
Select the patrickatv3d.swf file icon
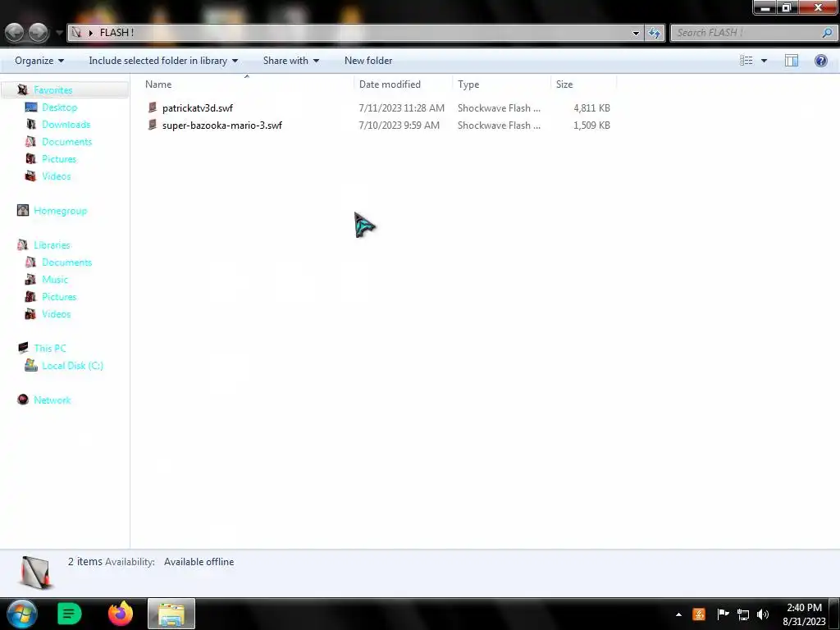tap(153, 107)
